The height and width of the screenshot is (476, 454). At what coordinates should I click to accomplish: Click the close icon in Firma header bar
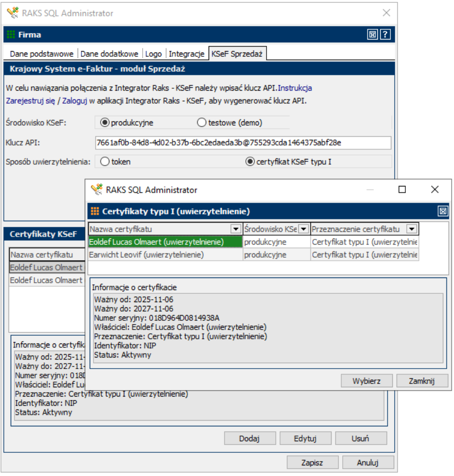click(x=372, y=35)
